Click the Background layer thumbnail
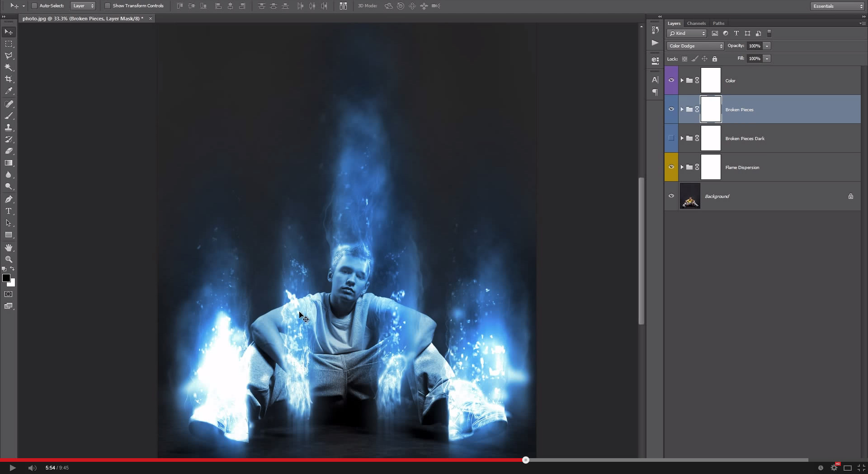 [689, 196]
